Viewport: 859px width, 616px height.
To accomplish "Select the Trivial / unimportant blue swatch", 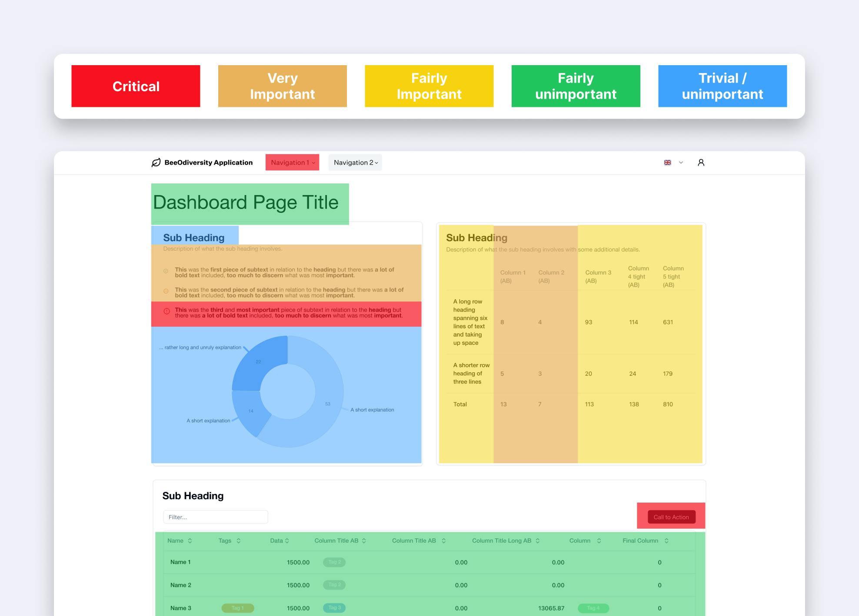I will point(722,86).
